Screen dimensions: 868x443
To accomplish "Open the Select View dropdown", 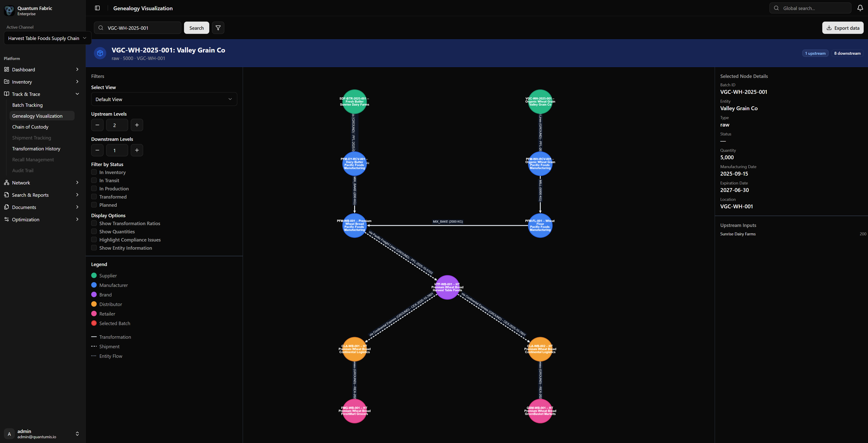I will 164,99.
